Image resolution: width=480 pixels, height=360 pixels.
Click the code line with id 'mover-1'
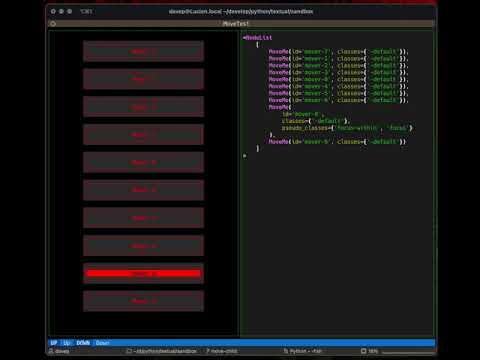[x=338, y=59]
